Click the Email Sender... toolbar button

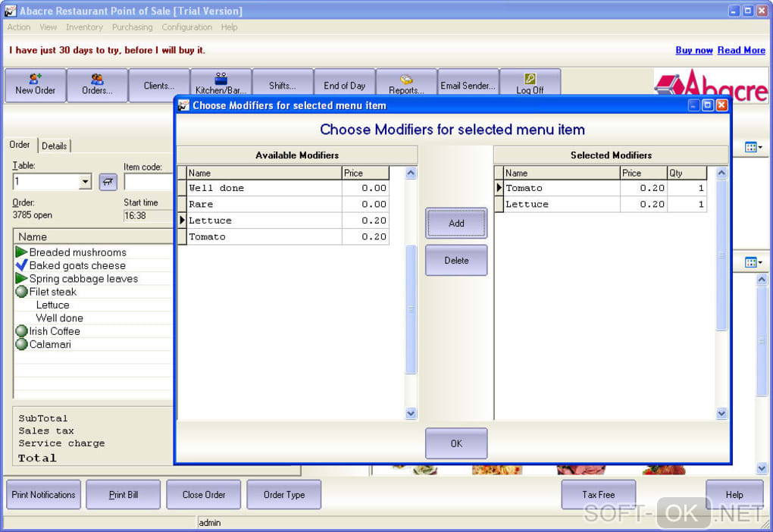(x=468, y=83)
